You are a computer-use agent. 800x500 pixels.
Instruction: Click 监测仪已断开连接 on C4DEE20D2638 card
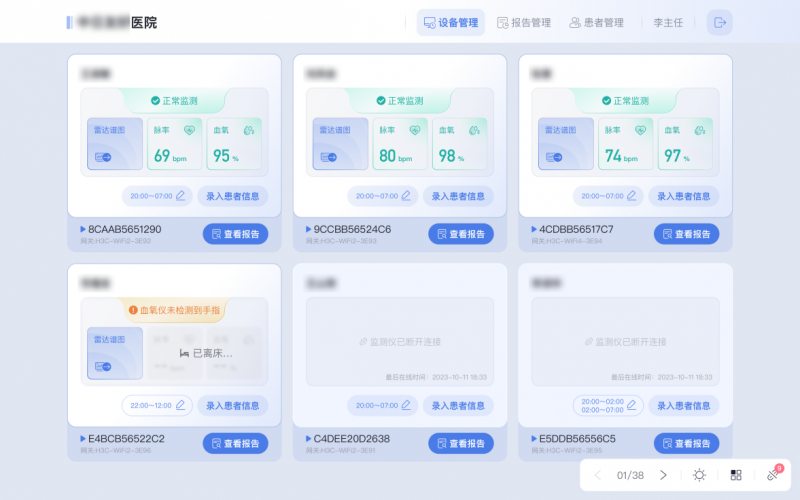click(400, 342)
